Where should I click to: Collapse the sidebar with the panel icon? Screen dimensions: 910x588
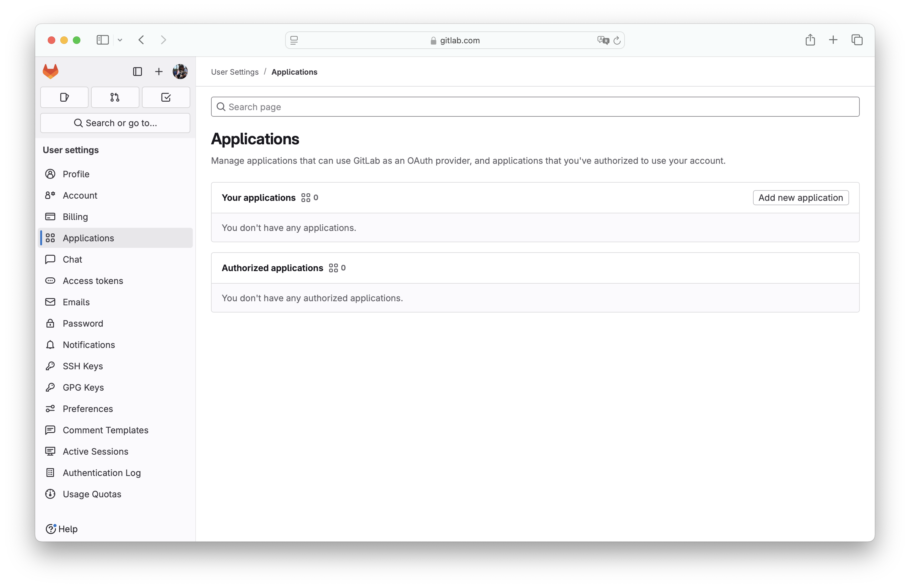pos(138,72)
